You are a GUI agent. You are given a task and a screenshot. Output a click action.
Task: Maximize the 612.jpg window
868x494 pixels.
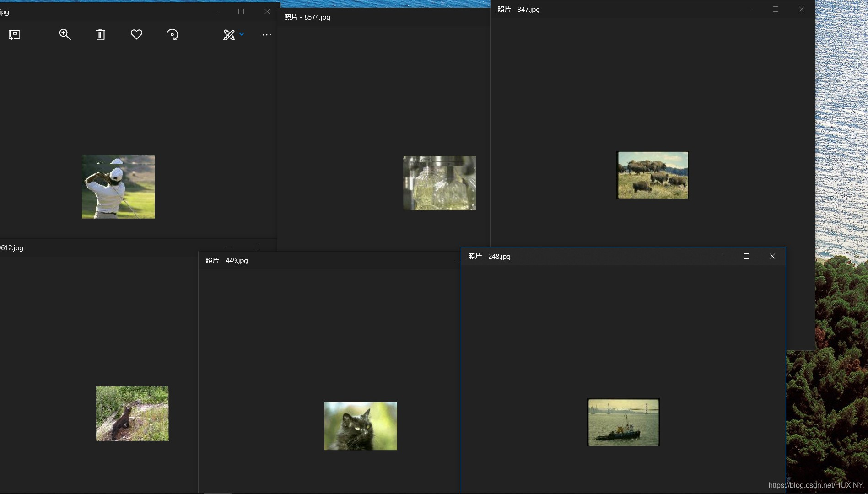tap(255, 247)
